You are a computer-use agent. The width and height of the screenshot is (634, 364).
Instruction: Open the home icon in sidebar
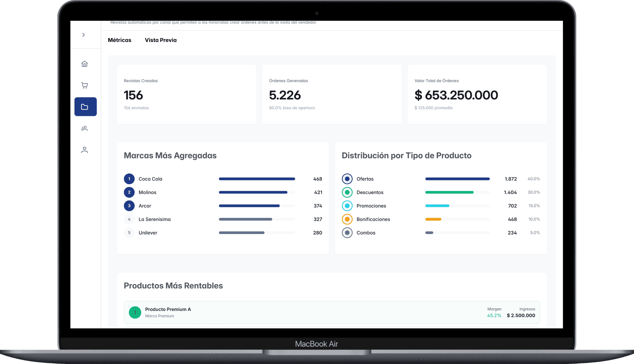(x=85, y=64)
